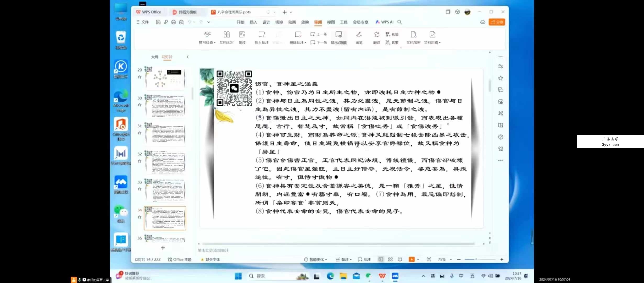Image resolution: width=644 pixels, height=283 pixels.
Task: Open the 开始 ribbon tab
Action: (x=240, y=22)
